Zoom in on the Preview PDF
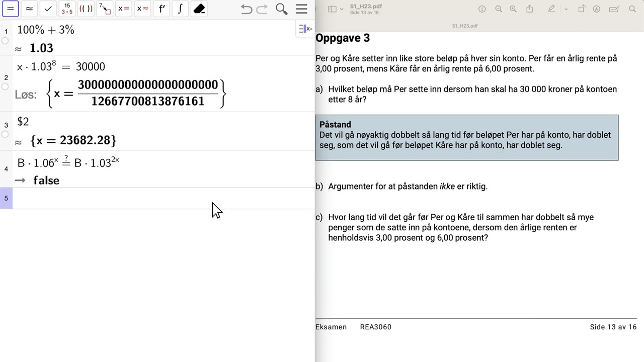 coord(513,9)
